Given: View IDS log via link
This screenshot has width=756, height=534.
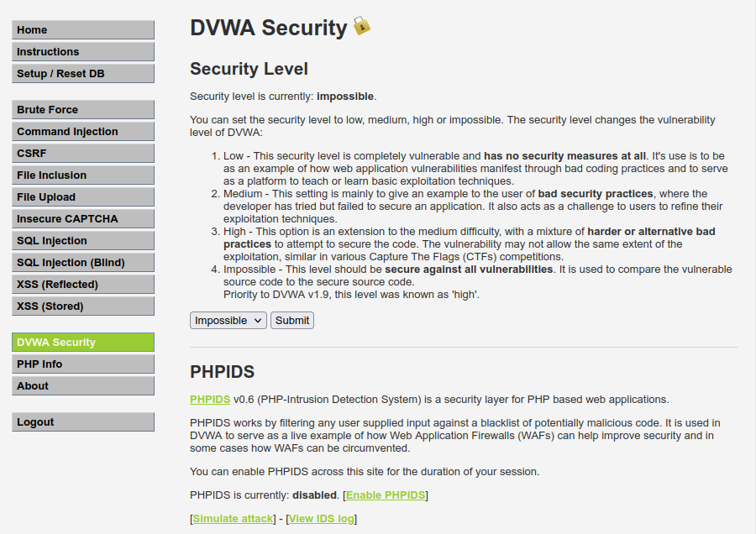Looking at the screenshot, I should click(321, 519).
